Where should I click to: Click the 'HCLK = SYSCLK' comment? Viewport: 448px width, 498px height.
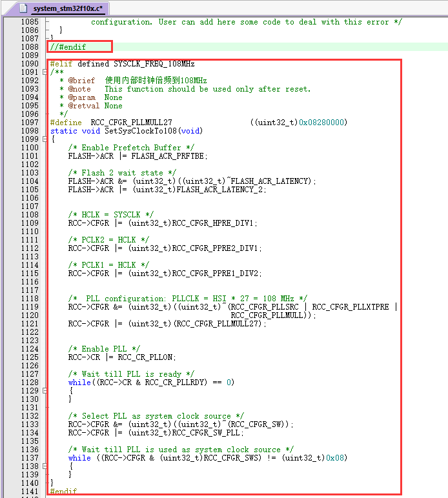pyautogui.click(x=111, y=215)
